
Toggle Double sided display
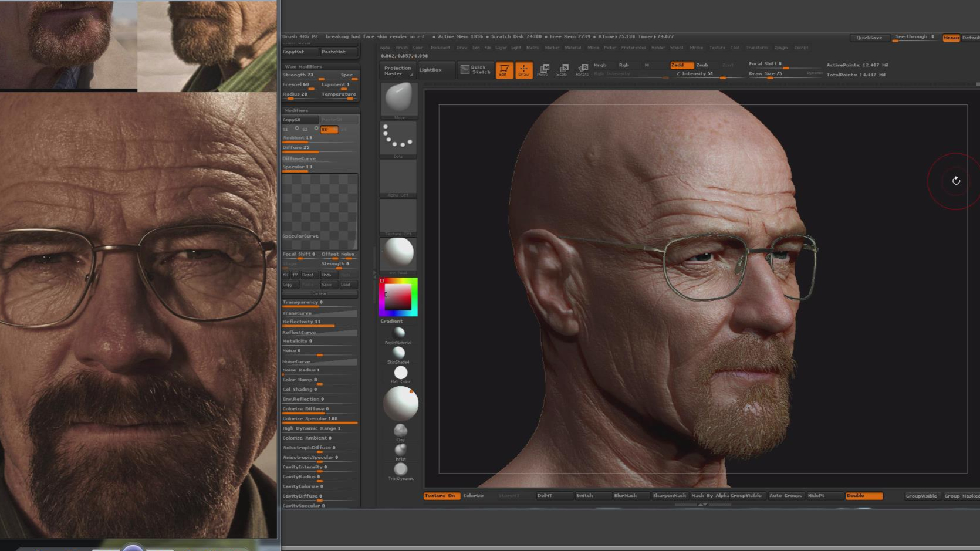pos(864,496)
